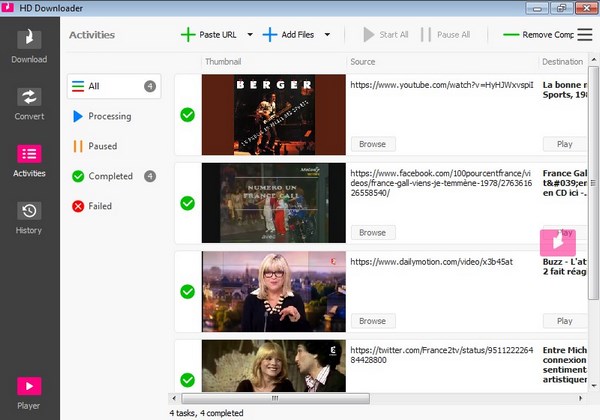Viewport: 600px width, 420px height.
Task: Click the horizontal scrollbar thumb
Action: pos(275,399)
